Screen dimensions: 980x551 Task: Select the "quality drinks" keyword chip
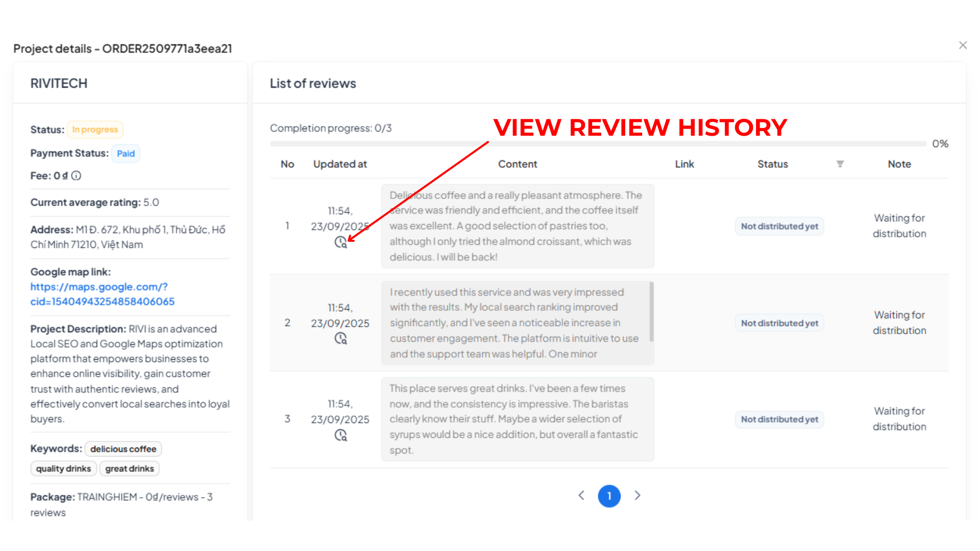(63, 468)
